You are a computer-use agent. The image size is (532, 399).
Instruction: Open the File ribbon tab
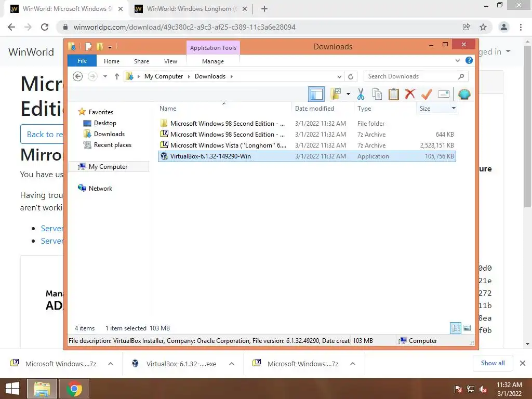coord(82,61)
